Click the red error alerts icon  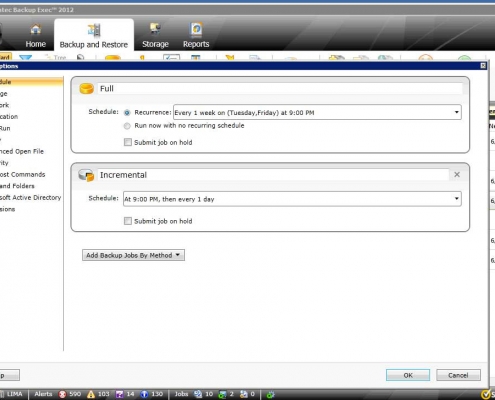(x=62, y=394)
